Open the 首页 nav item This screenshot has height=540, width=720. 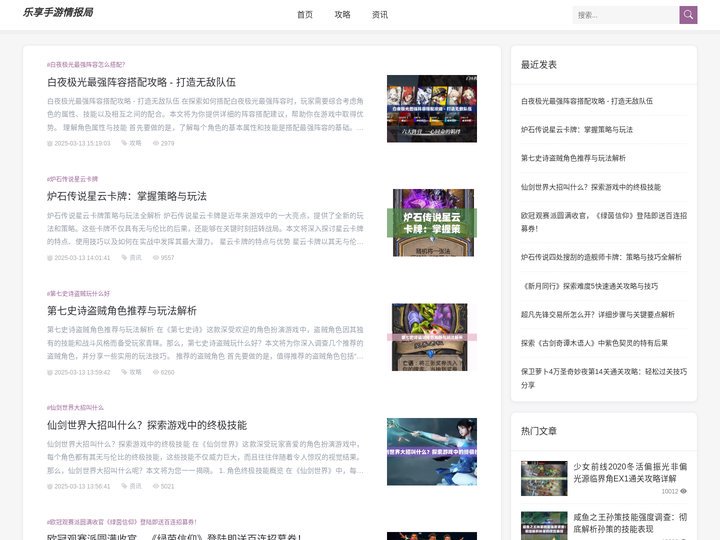click(x=305, y=15)
